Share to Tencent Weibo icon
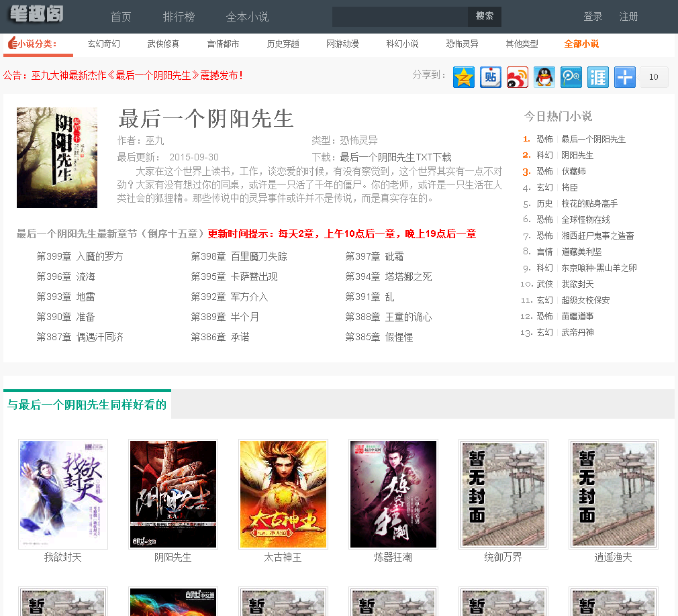The image size is (678, 616). point(571,77)
